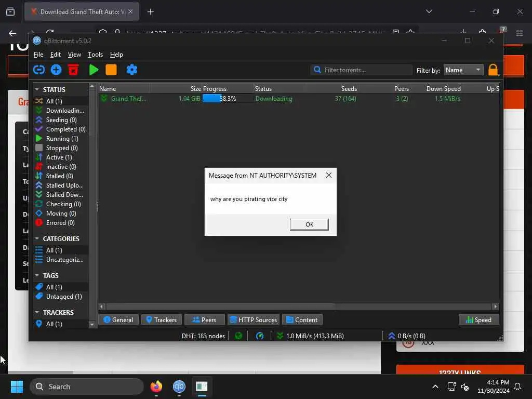Close the NT AUTHORITY\SYSTEM message dialog
The width and height of the screenshot is (532, 399).
tap(328, 175)
